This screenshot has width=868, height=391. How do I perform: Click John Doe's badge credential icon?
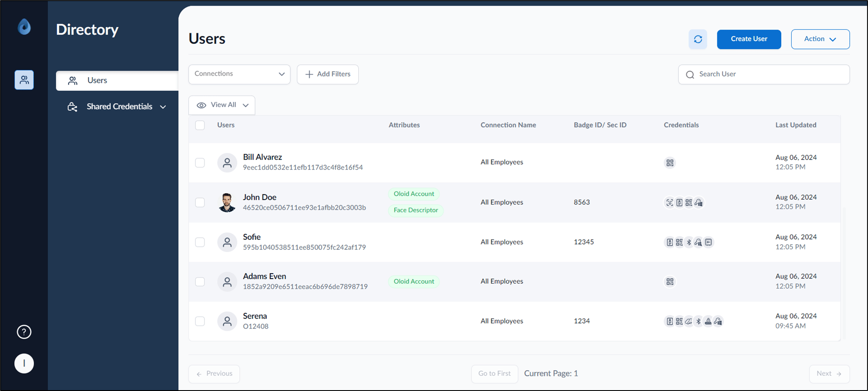click(679, 203)
